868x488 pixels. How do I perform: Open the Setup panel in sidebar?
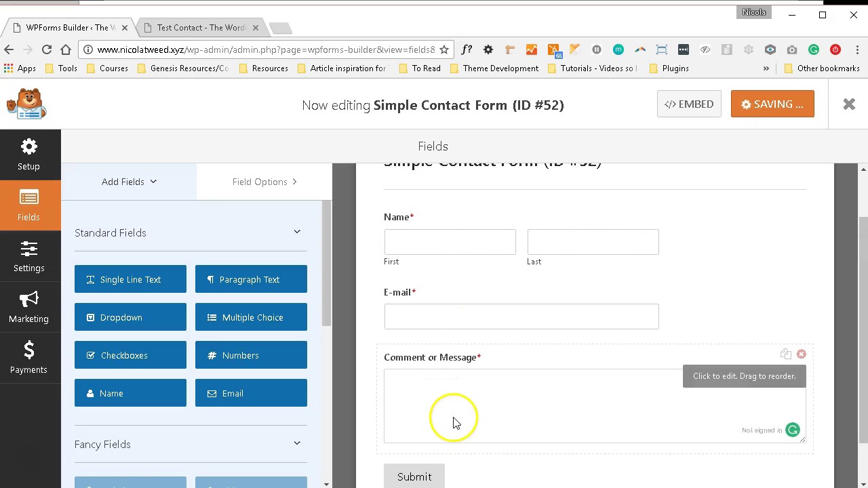click(x=28, y=155)
